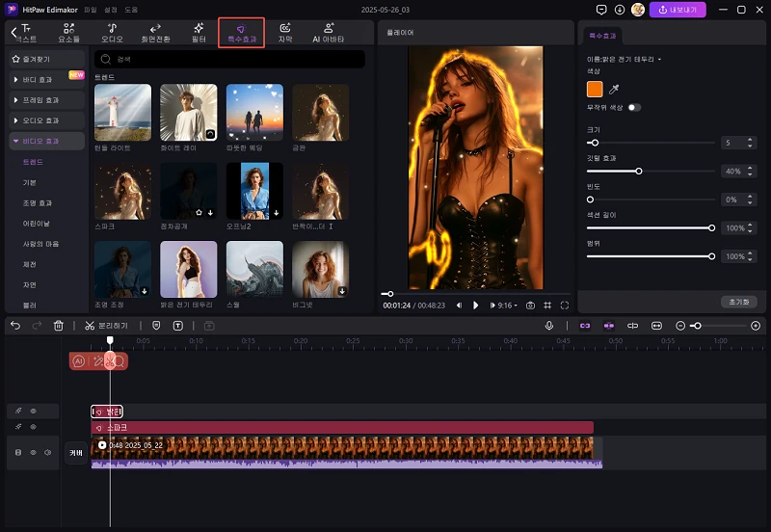Viewport: 771px width, 532px height.
Task: Click the trash delete icon in timeline toolbar
Action: pyautogui.click(x=58, y=326)
